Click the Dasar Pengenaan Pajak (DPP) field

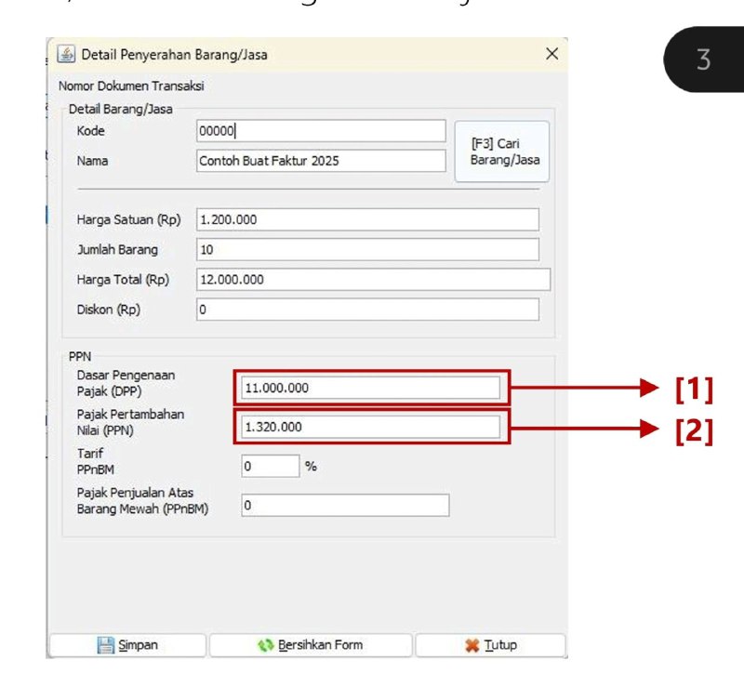pos(371,388)
